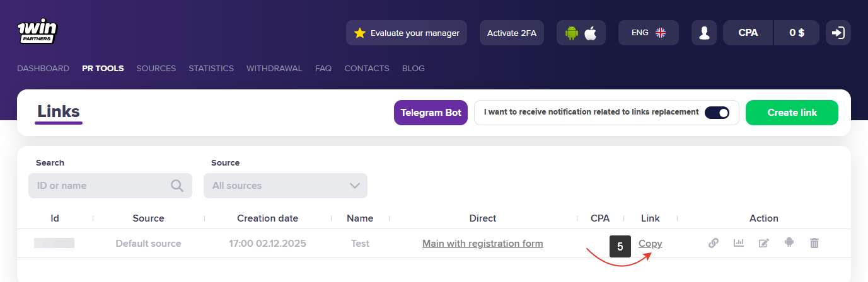Open the Android and Apple apps button
Screen dimensions: 868x282
(581, 33)
